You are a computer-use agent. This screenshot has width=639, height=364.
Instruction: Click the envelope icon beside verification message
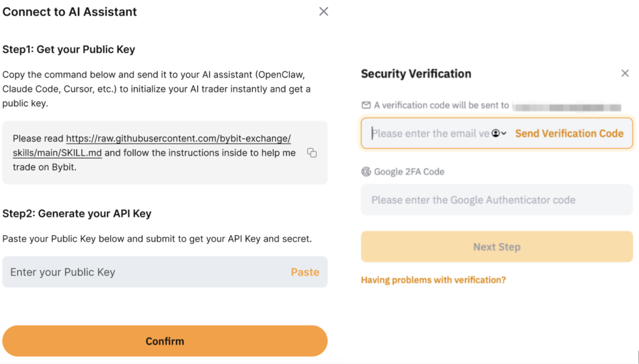point(366,105)
